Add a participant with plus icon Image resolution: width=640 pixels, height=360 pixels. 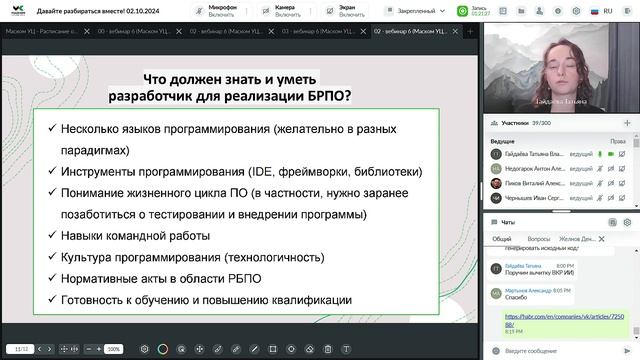tap(627, 123)
